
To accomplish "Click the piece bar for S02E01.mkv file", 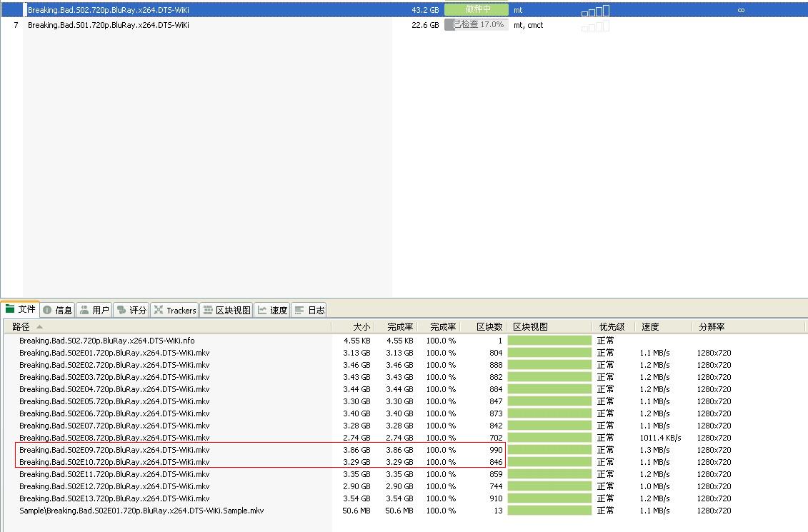I will click(x=549, y=353).
